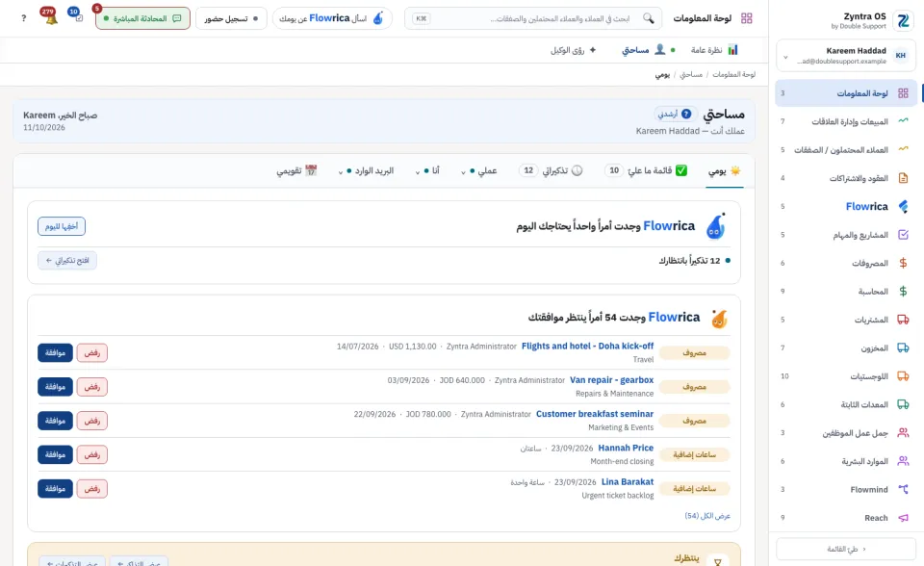Approve Lina Barakat overtime request
924x566 pixels.
[x=56, y=489]
